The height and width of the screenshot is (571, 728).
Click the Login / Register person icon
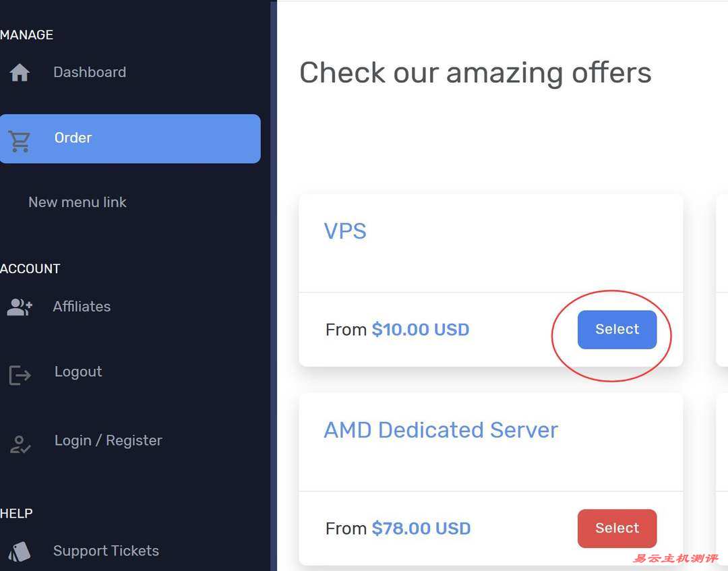[x=20, y=444]
